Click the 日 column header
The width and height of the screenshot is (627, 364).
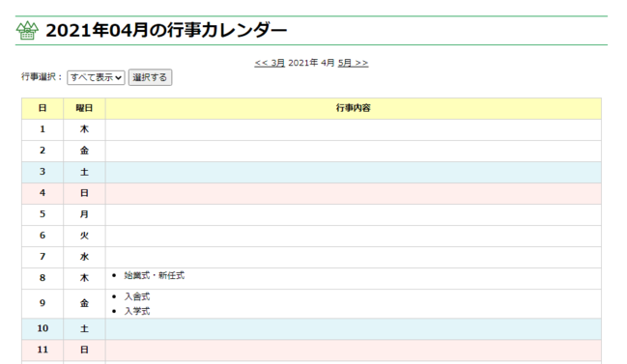pos(43,108)
